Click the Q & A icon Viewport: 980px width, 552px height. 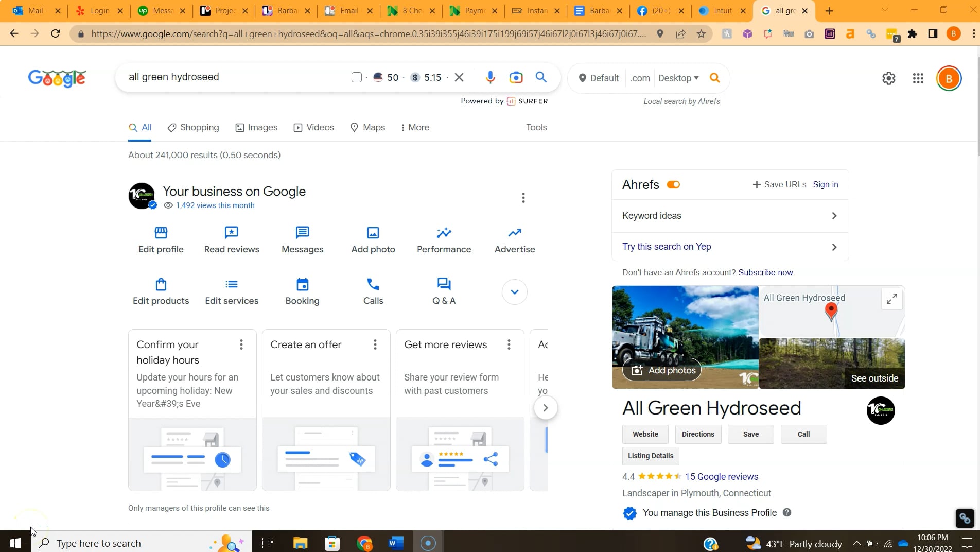point(444,284)
